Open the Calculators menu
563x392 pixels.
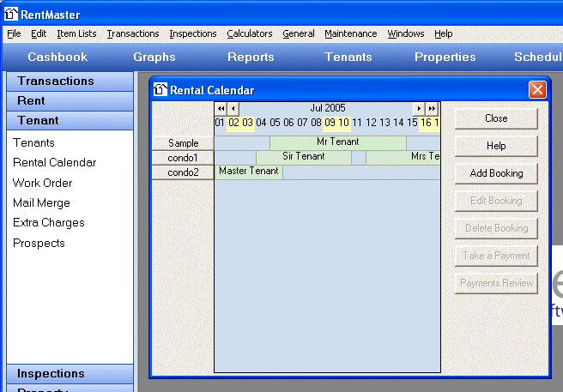point(249,34)
